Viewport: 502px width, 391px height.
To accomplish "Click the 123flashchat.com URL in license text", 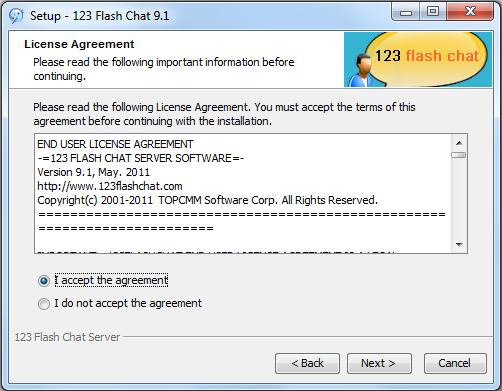I will pyautogui.click(x=110, y=186).
